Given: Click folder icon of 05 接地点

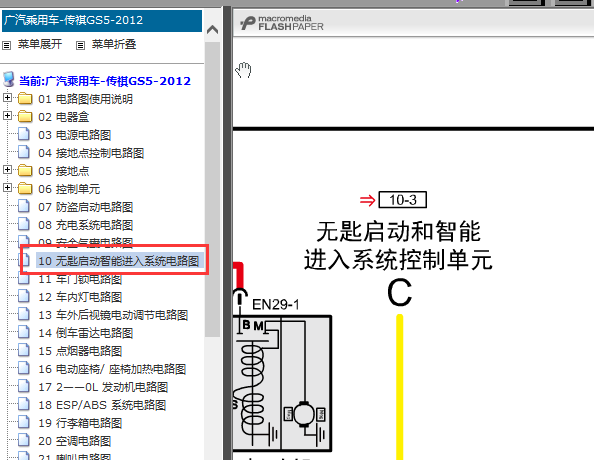Looking at the screenshot, I should click(x=25, y=171).
